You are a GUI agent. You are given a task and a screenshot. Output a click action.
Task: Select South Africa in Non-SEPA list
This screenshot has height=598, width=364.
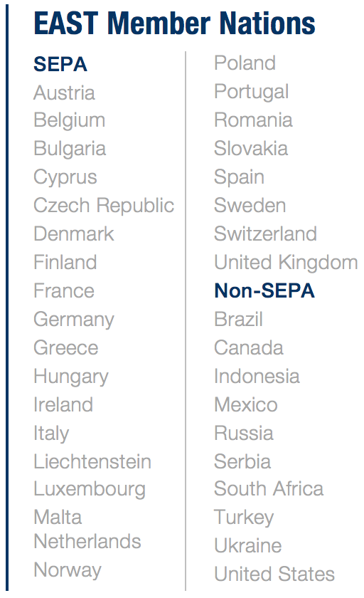(x=269, y=489)
